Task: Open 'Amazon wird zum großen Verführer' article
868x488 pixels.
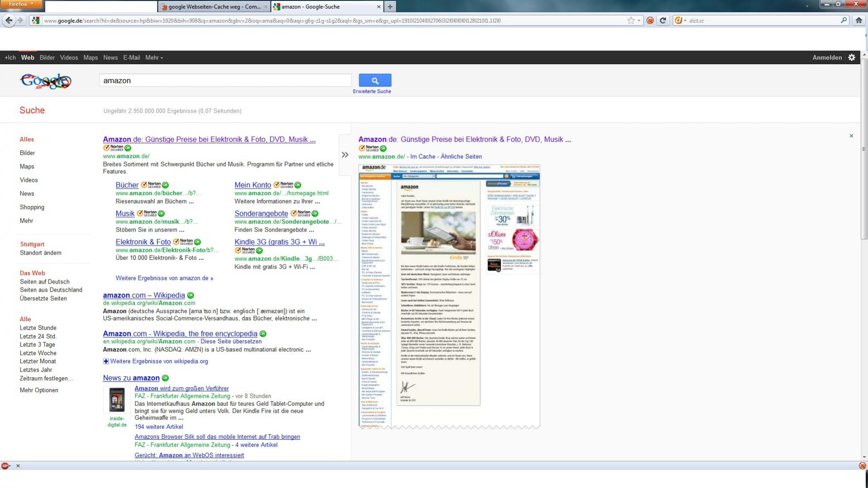Action: pos(181,389)
